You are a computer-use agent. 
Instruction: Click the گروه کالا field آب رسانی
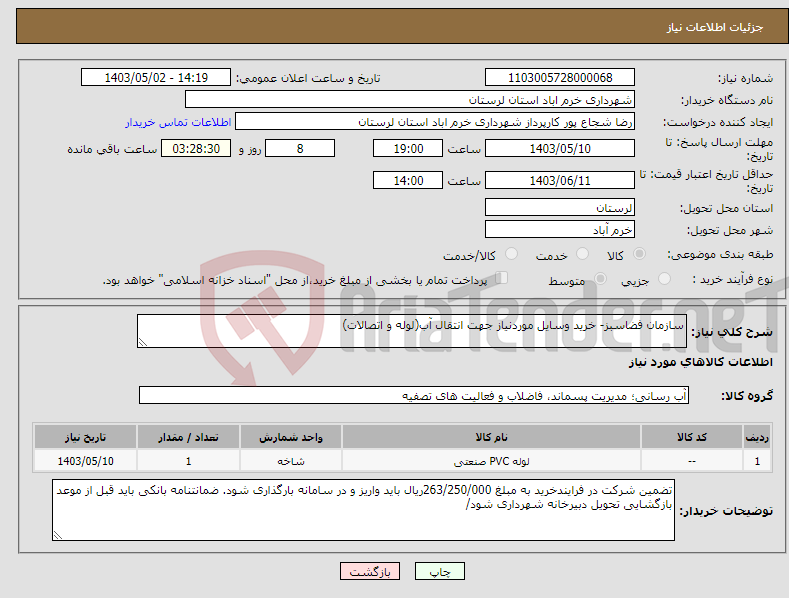414,396
